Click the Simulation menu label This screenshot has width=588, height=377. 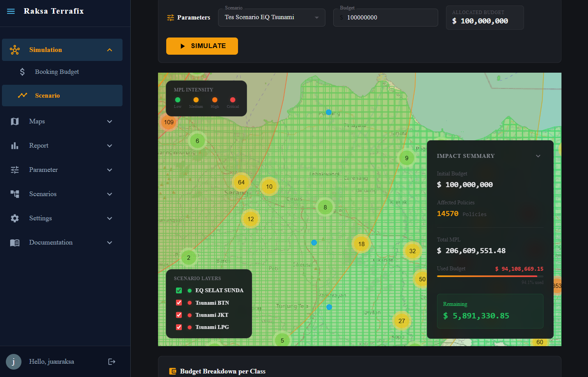(x=46, y=50)
